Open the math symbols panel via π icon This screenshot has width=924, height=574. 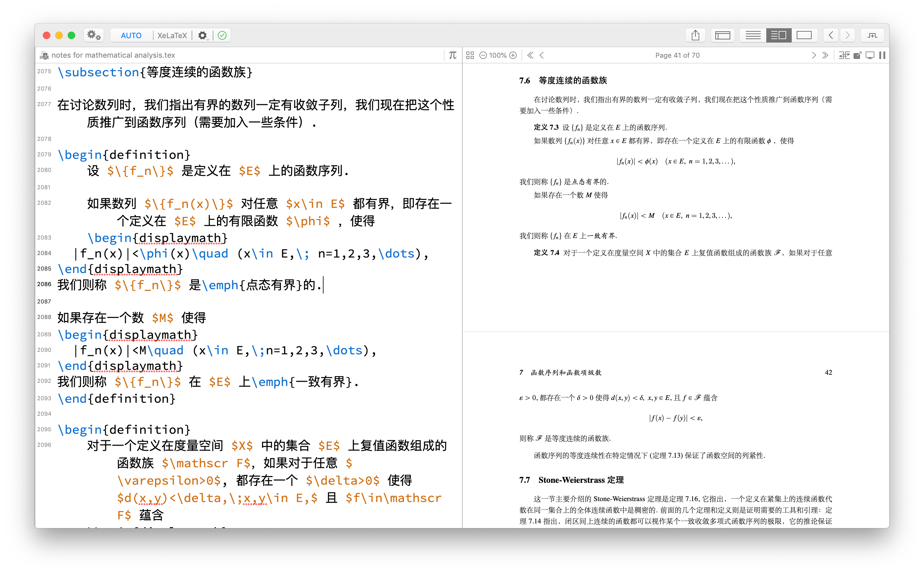click(x=452, y=55)
